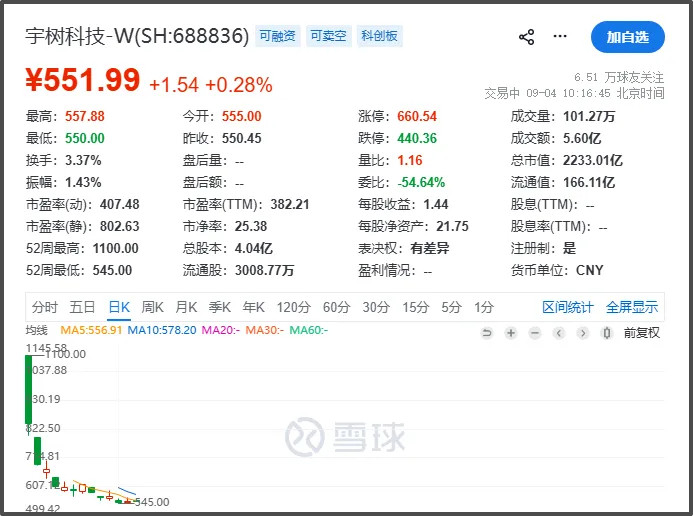Image resolution: width=693 pixels, height=516 pixels.
Task: Click the current price ¥551.99
Action: [x=83, y=80]
